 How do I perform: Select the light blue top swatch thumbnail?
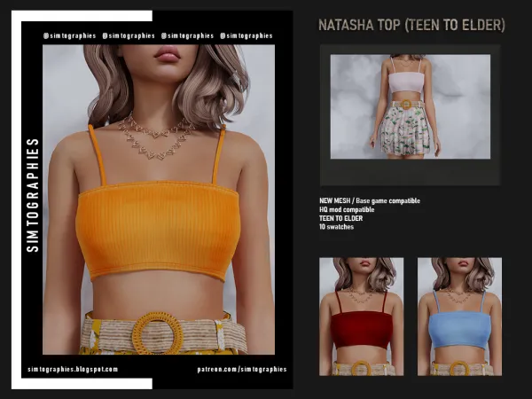coord(459,317)
